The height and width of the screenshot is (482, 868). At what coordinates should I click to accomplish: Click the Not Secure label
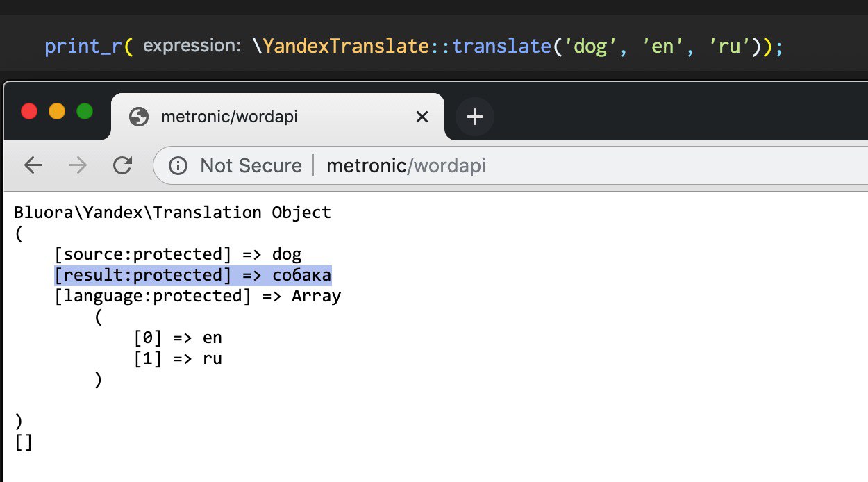(251, 166)
